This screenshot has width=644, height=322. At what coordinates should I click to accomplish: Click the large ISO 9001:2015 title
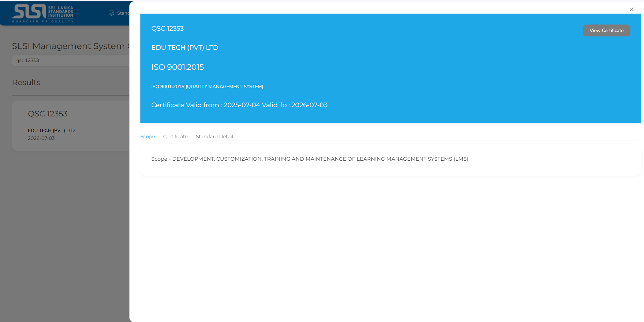click(178, 67)
